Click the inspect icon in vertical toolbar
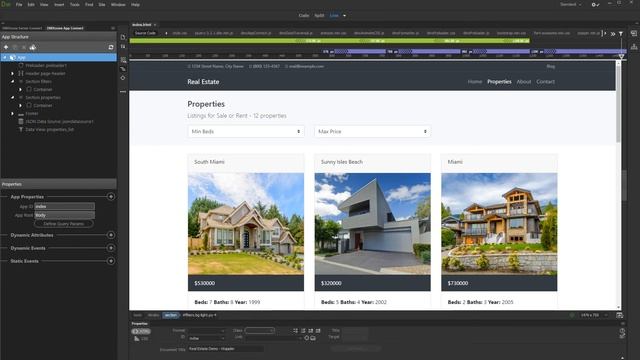The image size is (640, 360). 123,69
